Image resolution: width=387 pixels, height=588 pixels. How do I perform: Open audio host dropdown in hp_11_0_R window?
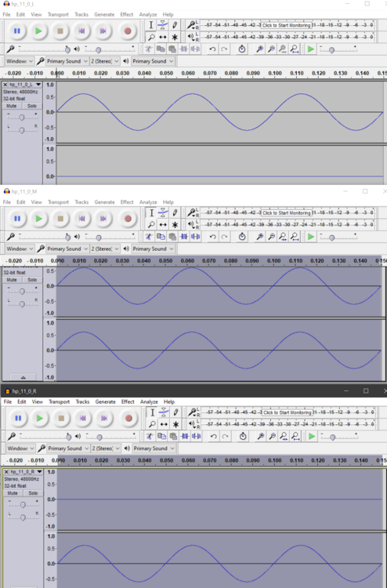tap(20, 448)
